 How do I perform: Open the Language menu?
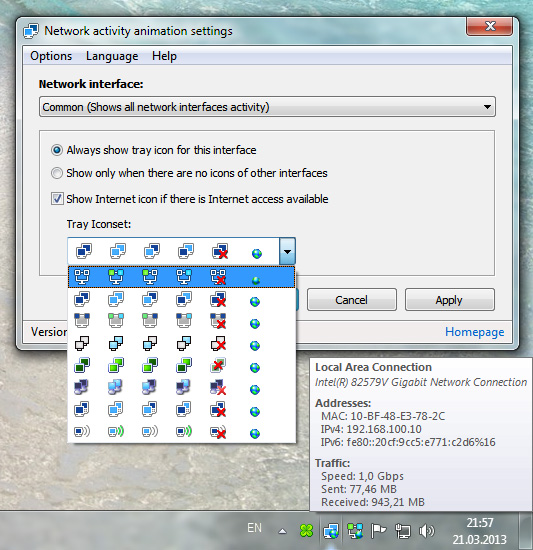pos(112,56)
